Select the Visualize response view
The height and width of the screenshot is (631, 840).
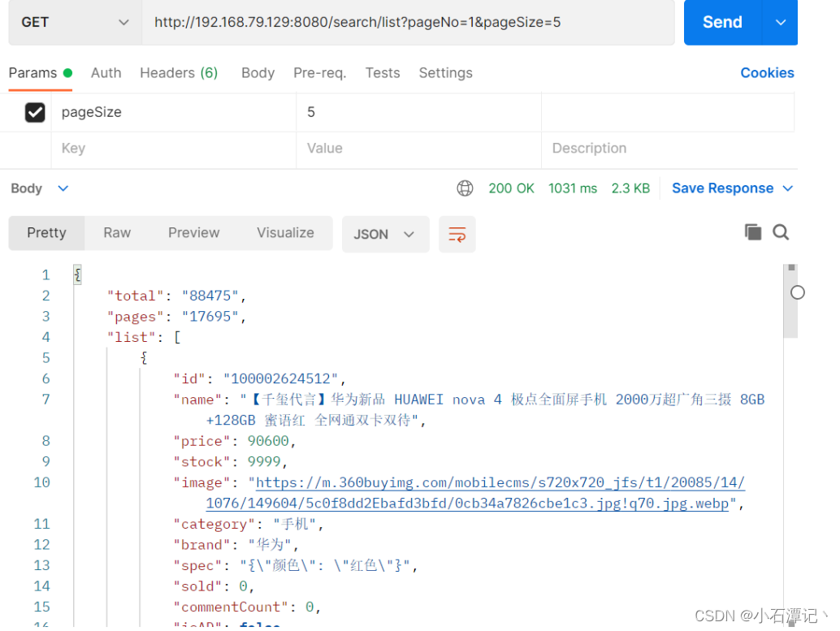[285, 233]
